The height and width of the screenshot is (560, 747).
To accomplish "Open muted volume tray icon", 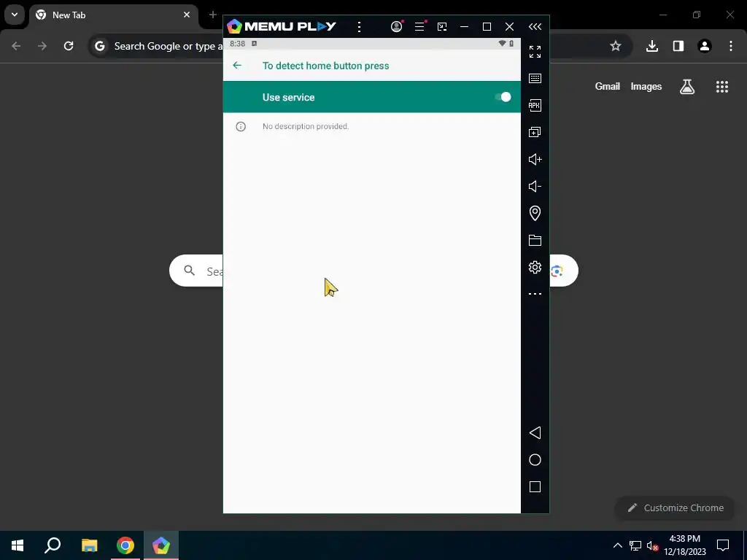I will coord(652,545).
